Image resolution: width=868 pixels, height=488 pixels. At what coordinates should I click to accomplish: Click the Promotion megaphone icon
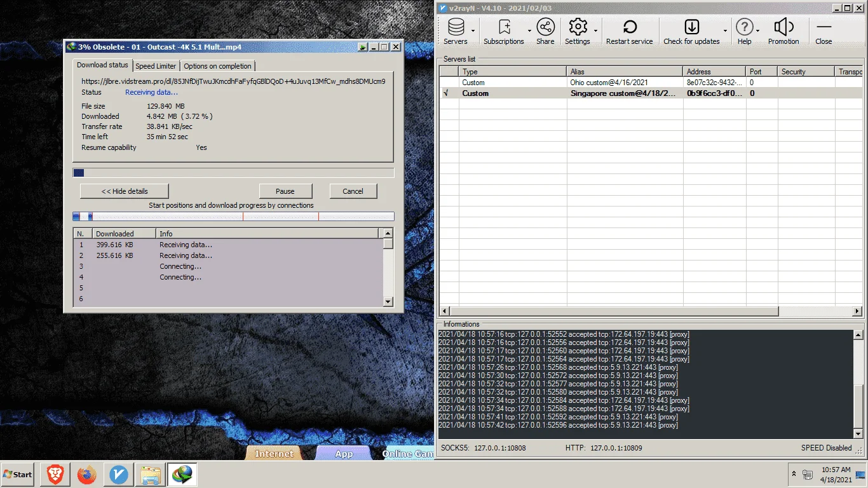(x=783, y=31)
